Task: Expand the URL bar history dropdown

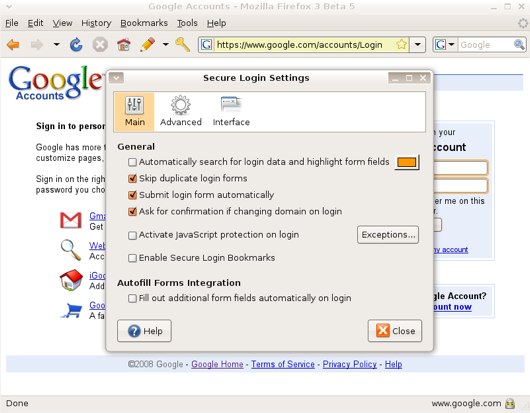Action: click(x=418, y=45)
